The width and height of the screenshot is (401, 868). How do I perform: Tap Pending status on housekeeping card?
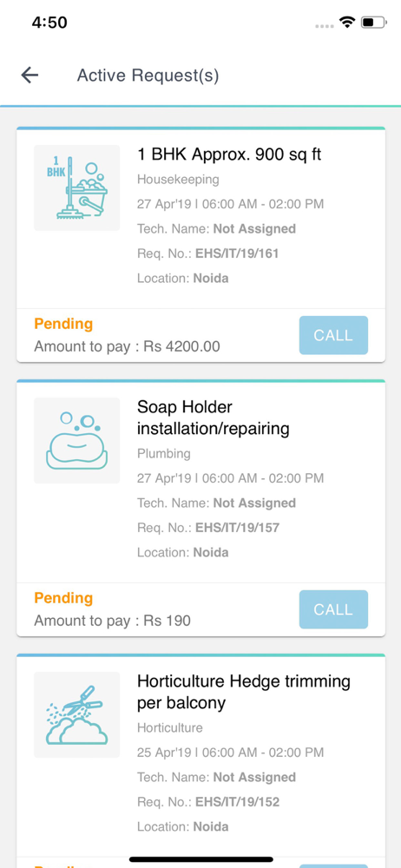63,324
